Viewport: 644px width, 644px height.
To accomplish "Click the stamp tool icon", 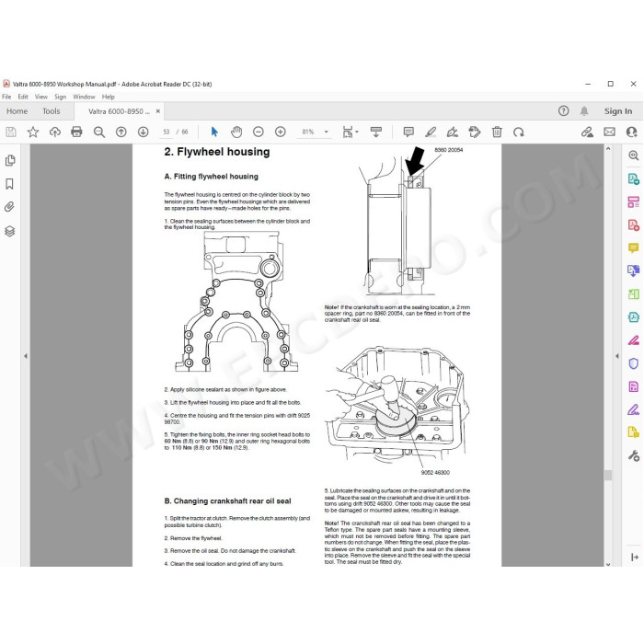I will tap(475, 132).
